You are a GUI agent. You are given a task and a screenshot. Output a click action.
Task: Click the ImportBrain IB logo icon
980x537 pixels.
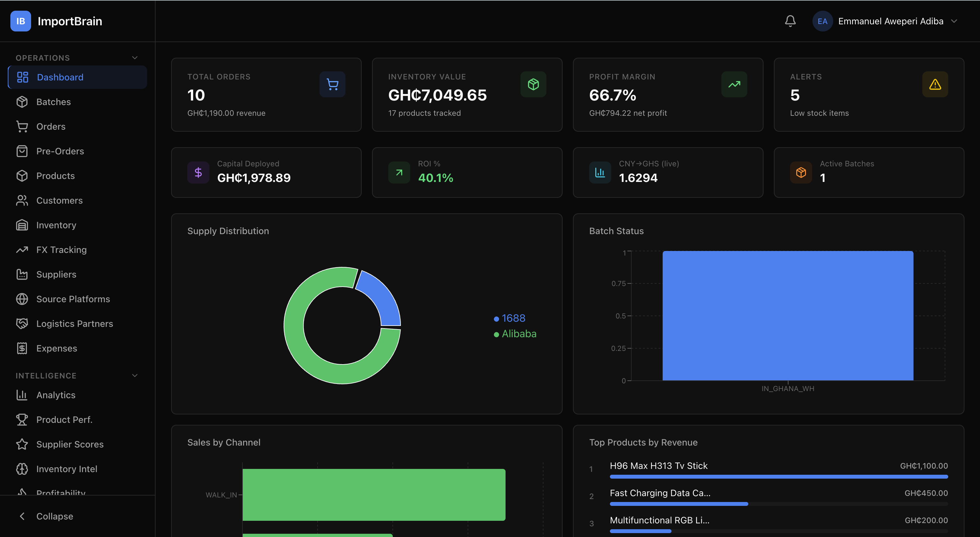point(20,21)
